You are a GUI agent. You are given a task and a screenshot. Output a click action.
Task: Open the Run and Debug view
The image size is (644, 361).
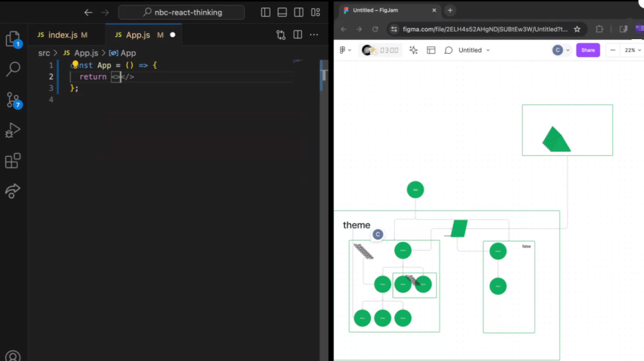pyautogui.click(x=13, y=130)
